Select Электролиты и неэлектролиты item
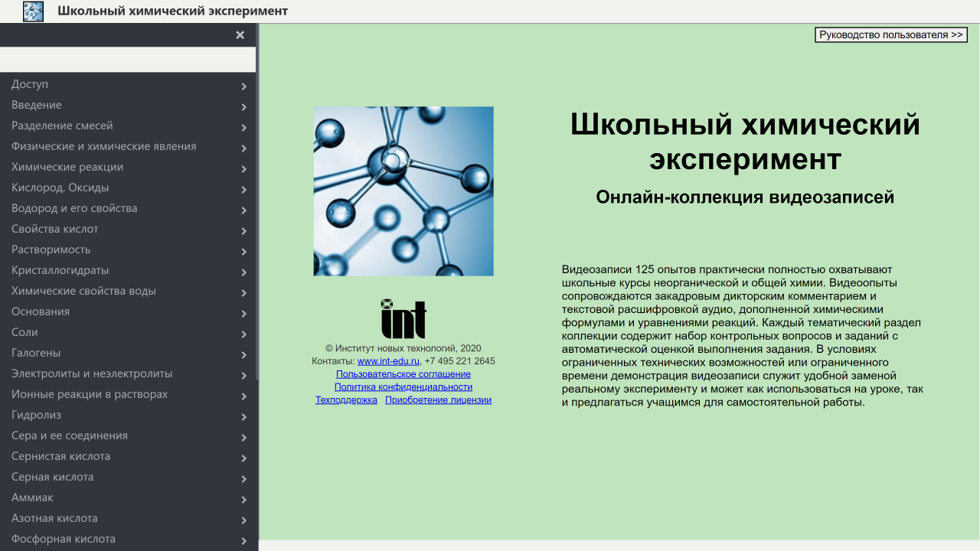 [92, 373]
